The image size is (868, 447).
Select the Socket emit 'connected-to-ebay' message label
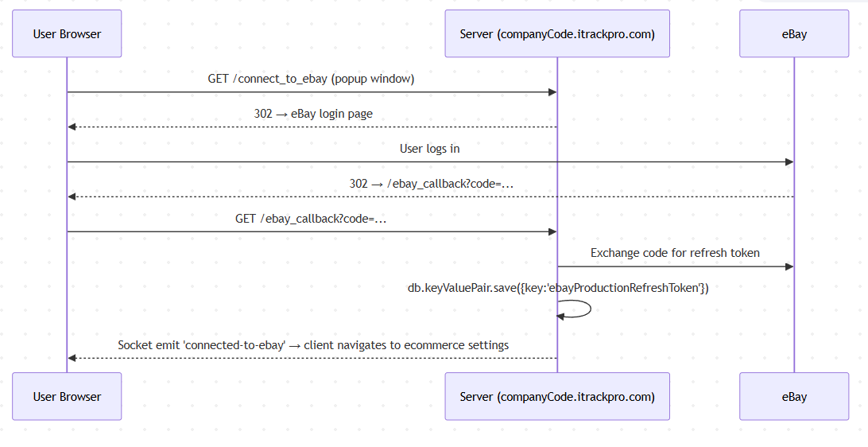pyautogui.click(x=313, y=345)
